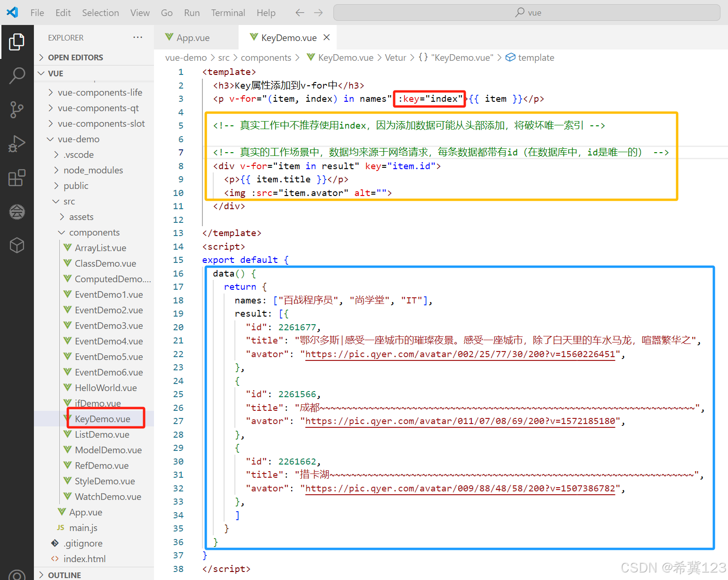
Task: Open ArrayList.vue from the file tree
Action: click(x=94, y=248)
